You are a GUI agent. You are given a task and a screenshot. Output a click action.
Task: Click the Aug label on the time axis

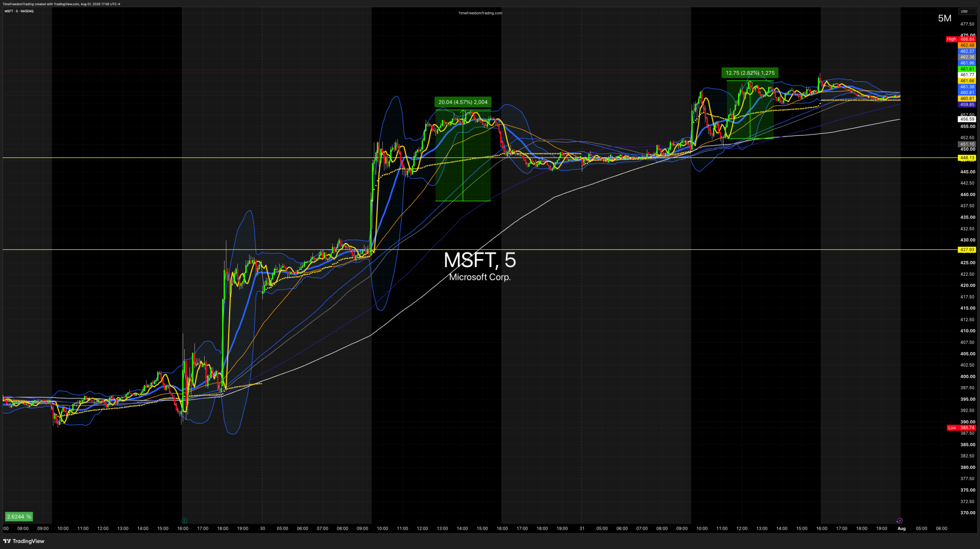pos(901,529)
